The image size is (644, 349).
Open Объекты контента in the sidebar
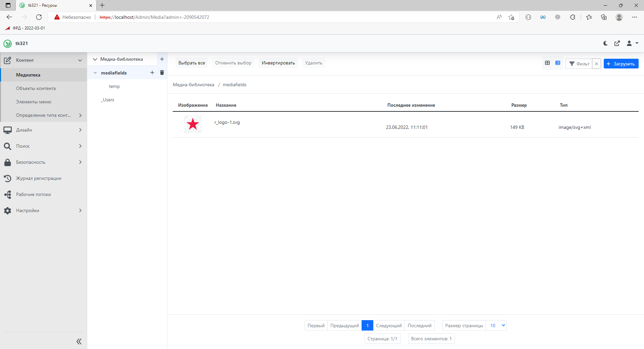click(36, 88)
